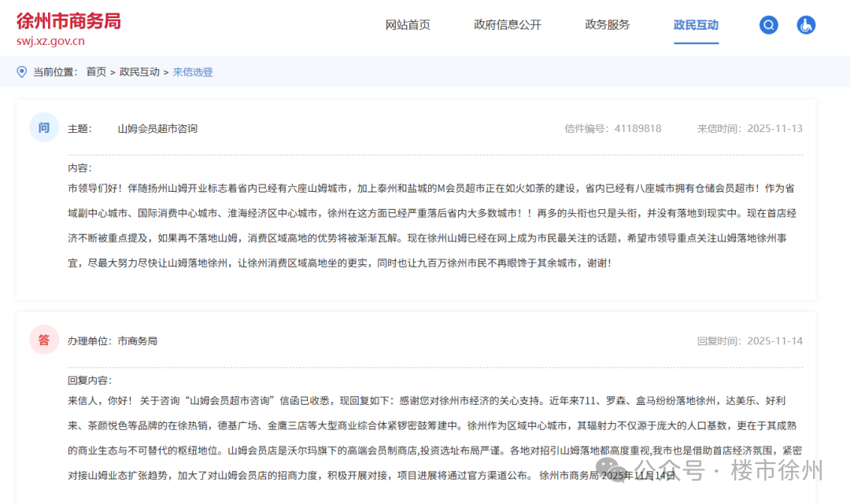Click the reply date 2025-11-14
850x504 pixels.
[x=774, y=341]
